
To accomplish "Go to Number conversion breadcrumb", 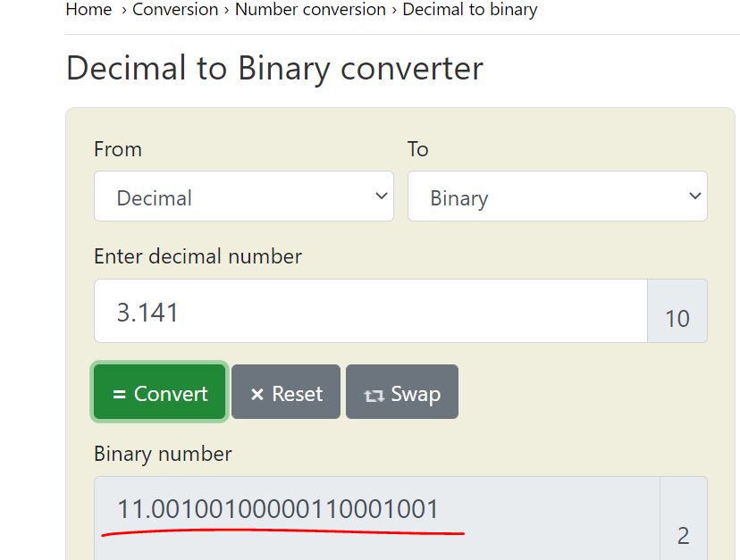I will (x=310, y=11).
